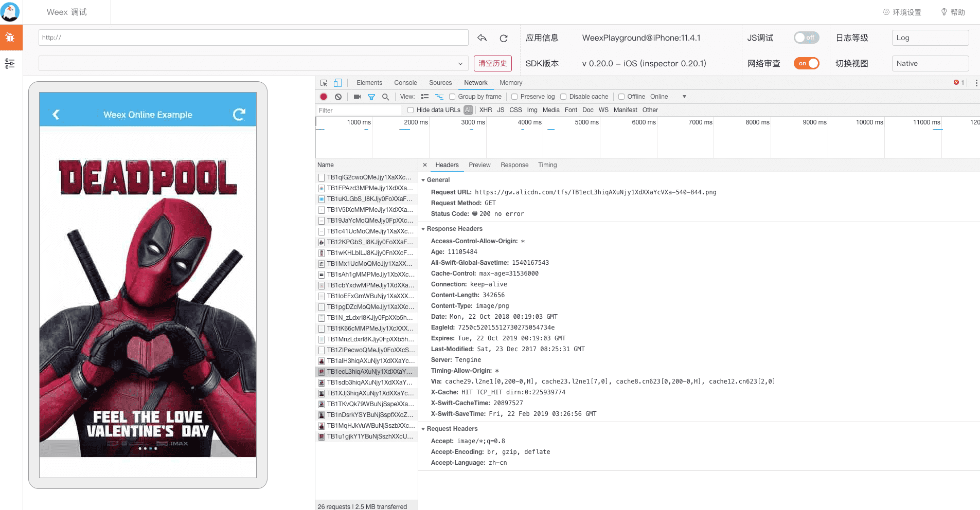Tap the back chevron in phone preview
Image resolution: width=980 pixels, height=510 pixels.
pyautogui.click(x=56, y=115)
